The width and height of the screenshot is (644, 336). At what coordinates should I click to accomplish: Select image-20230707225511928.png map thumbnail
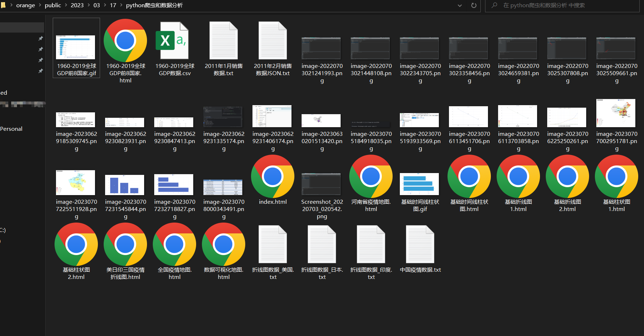[75, 182]
